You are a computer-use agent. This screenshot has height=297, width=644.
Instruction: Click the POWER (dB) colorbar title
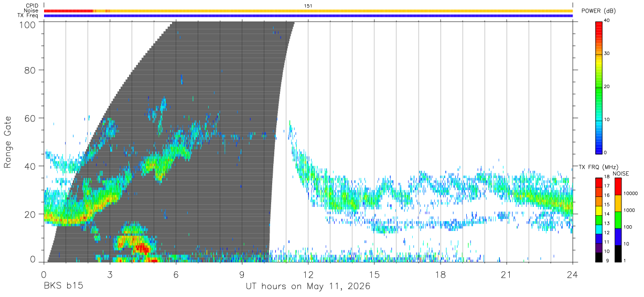point(598,11)
